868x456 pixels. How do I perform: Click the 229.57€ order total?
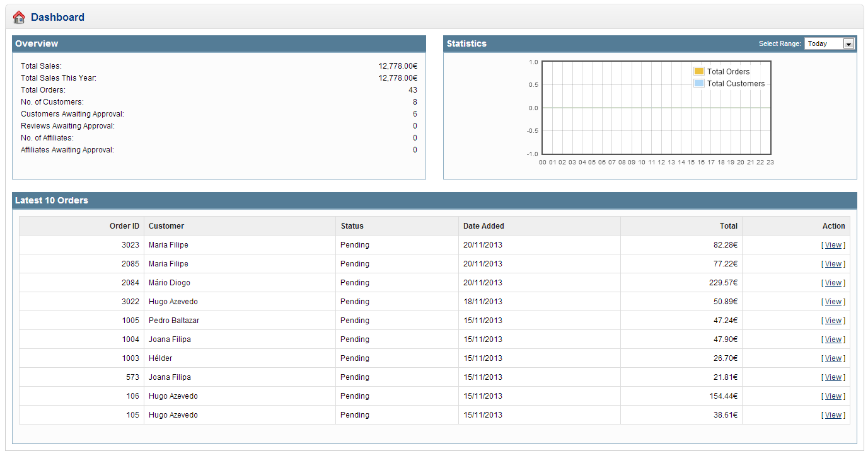click(x=723, y=283)
